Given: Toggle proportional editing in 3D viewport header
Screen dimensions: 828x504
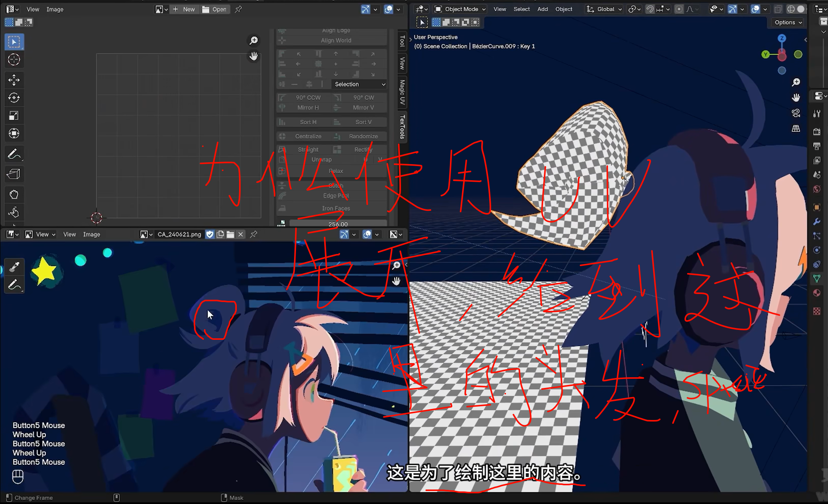Looking at the screenshot, I should [x=679, y=9].
